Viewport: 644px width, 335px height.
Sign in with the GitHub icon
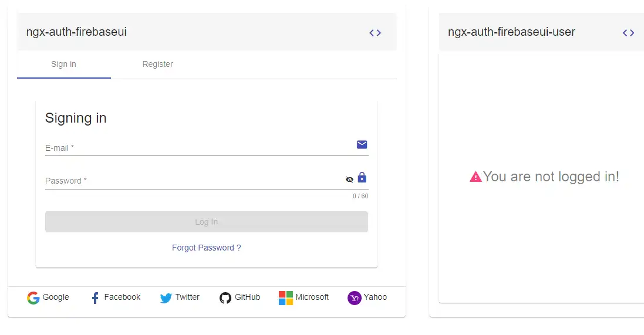225,298
